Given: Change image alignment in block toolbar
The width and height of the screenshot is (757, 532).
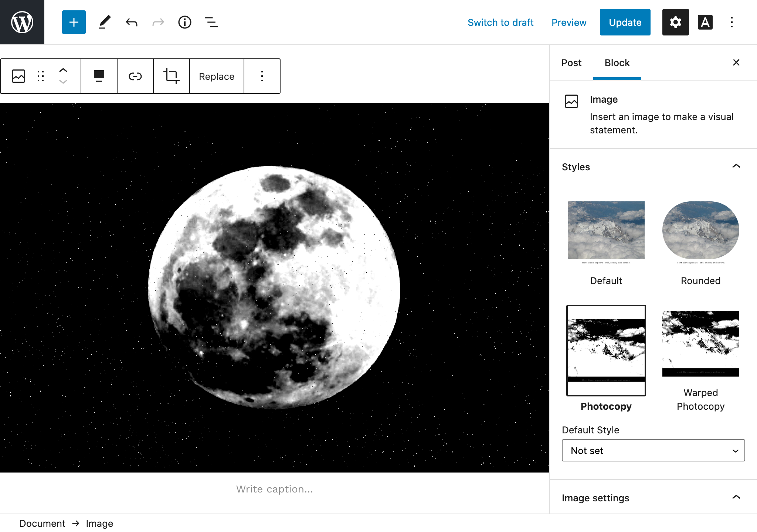Looking at the screenshot, I should 99,76.
